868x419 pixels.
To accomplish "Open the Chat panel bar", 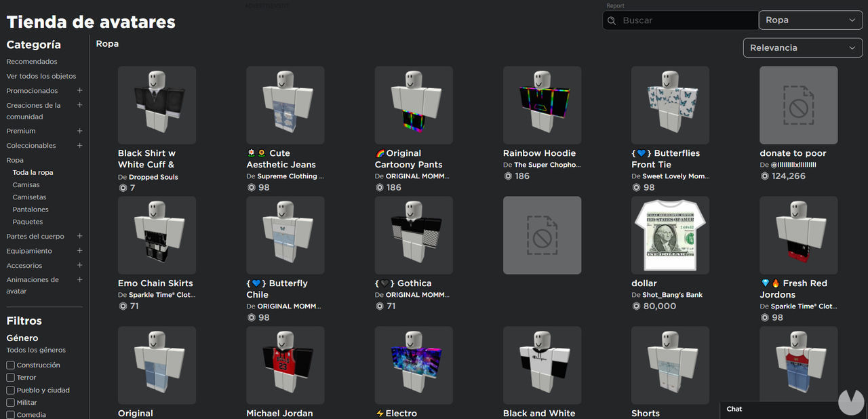I will pos(778,409).
